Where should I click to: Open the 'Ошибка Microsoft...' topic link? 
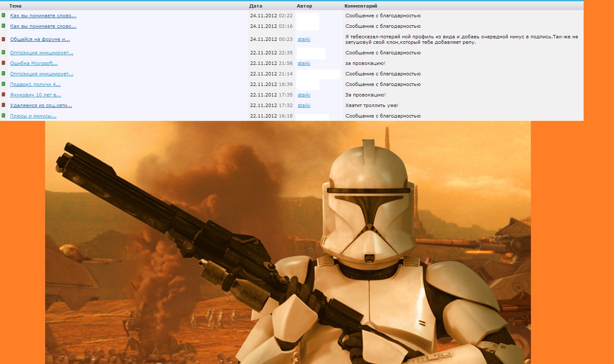click(34, 63)
